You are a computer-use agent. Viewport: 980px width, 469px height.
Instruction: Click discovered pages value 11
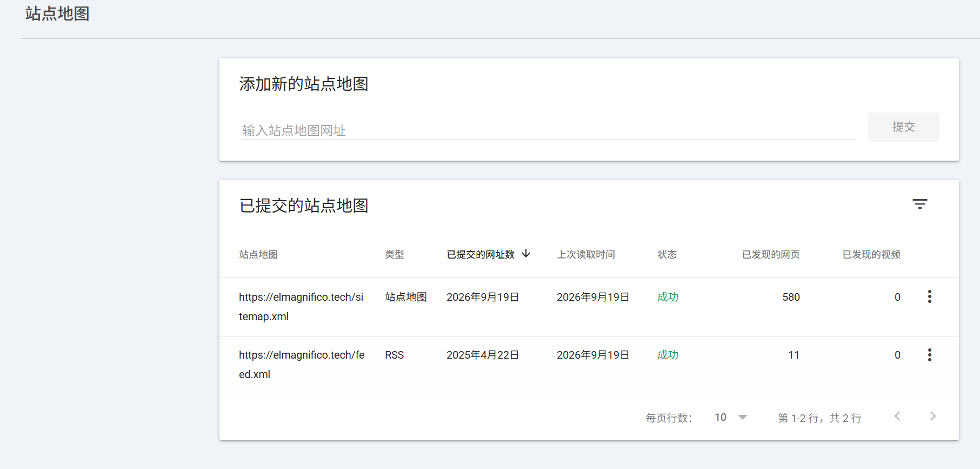[x=794, y=355]
